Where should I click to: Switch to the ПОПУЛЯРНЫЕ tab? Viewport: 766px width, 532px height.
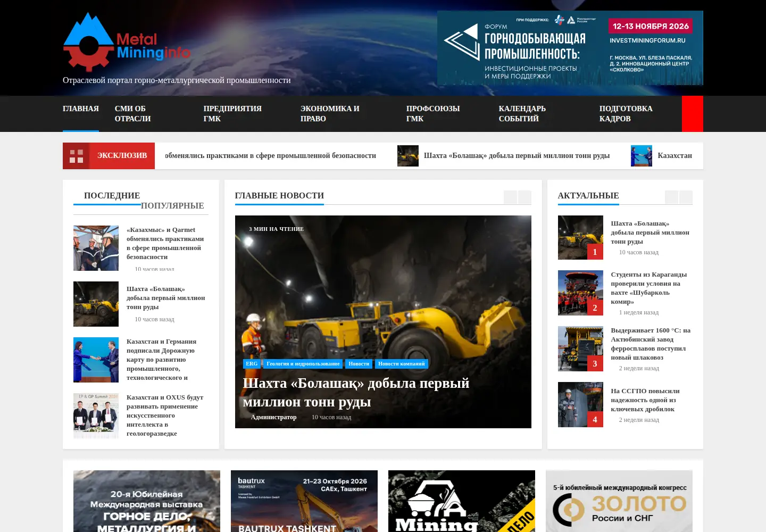pos(172,205)
